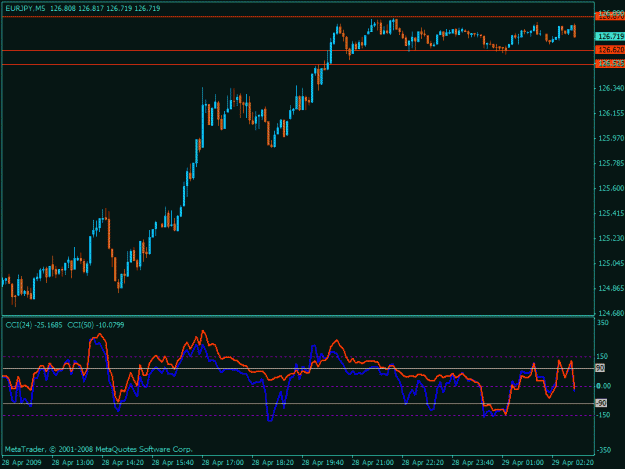Click price scale value 125.785
Image resolution: width=625 pixels, height=469 pixels.
pyautogui.click(x=611, y=163)
